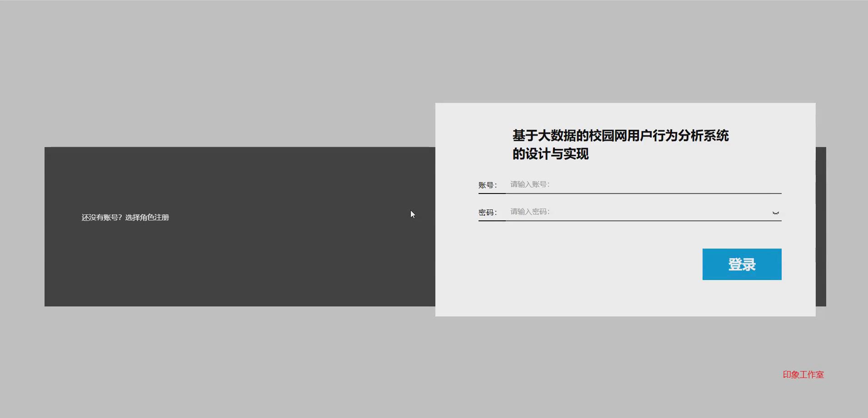
Task: Click the 基于大数据的校园网用户行为分析系统 title
Action: (620, 144)
